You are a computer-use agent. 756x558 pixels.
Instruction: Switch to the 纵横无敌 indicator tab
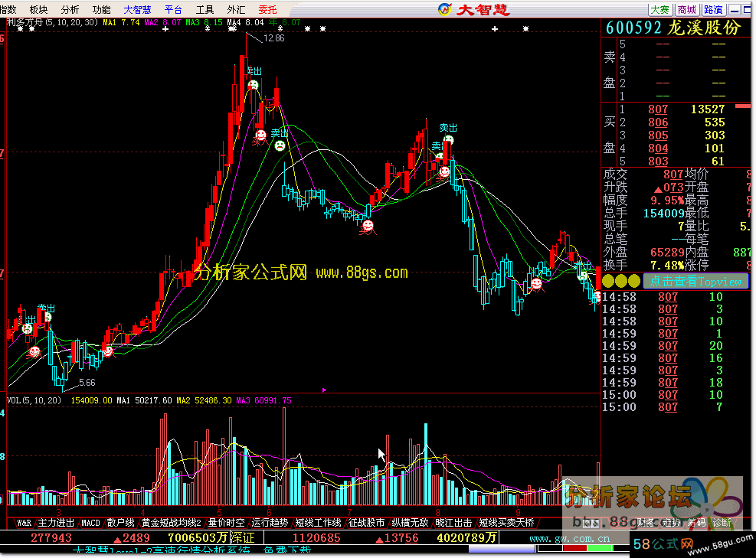[x=410, y=523]
